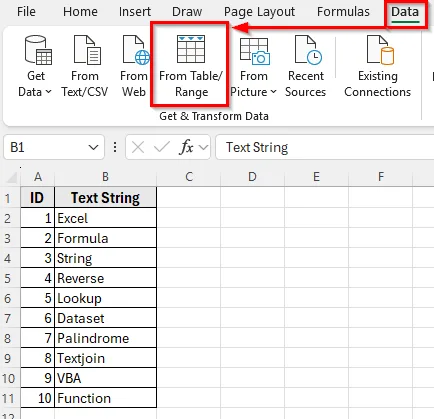The image size is (434, 419).
Task: Click the formula bar showing Text String
Action: pos(325,147)
